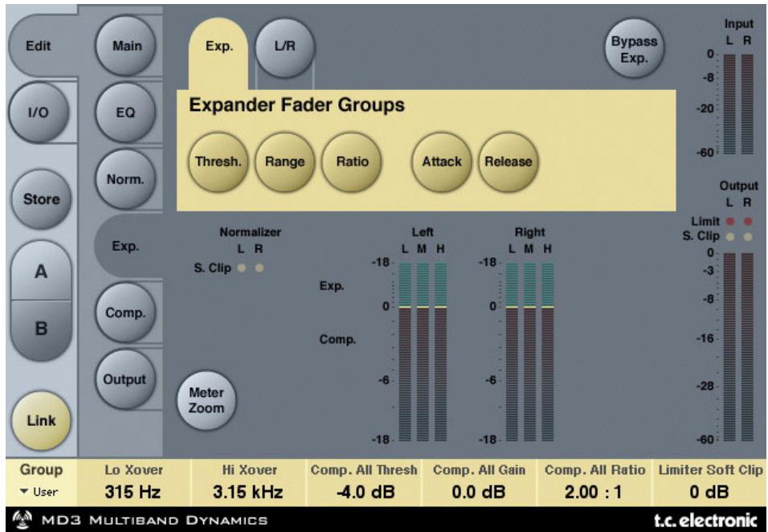Viewport: 768px width, 532px height.
Task: Select the Exp. page in sidebar
Action: 129,246
